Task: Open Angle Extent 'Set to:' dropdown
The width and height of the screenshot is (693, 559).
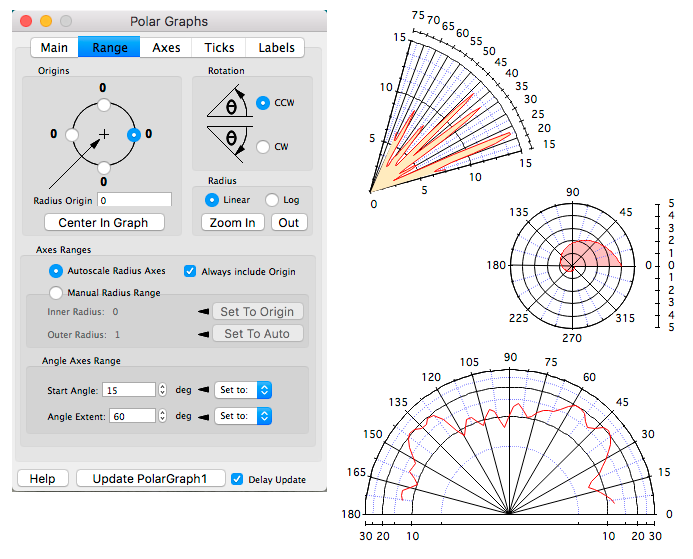Action: [x=243, y=416]
